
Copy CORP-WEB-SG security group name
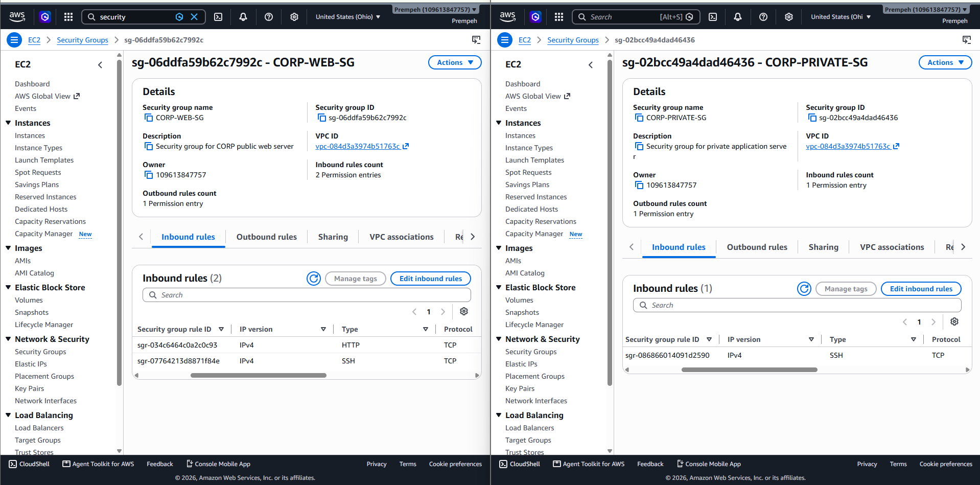pyautogui.click(x=149, y=118)
